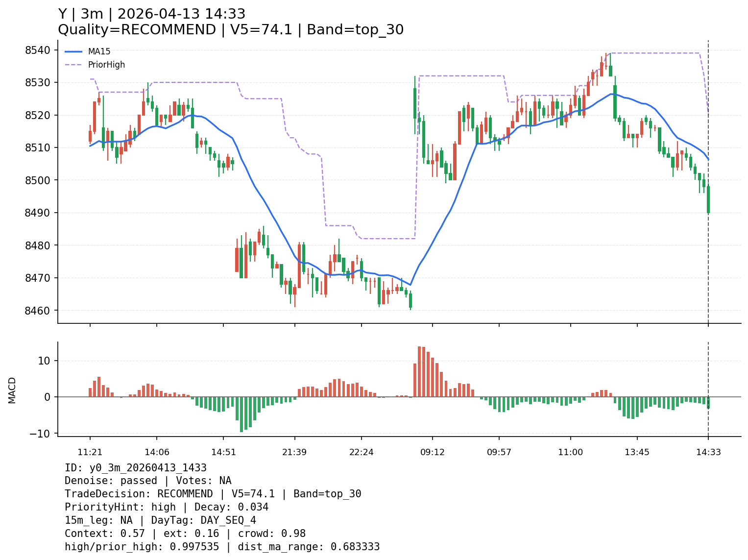Click the 8540 price axis label
Image resolution: width=748 pixels, height=560 pixels.
click(x=38, y=50)
